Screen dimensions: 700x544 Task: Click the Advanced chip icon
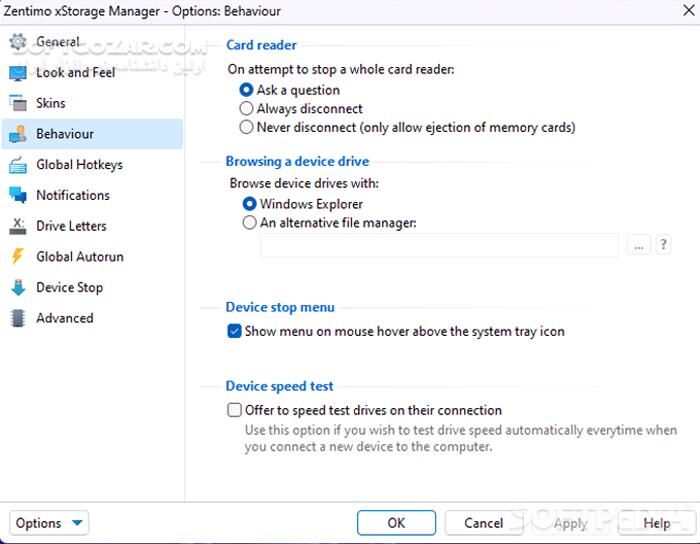pyautogui.click(x=18, y=318)
